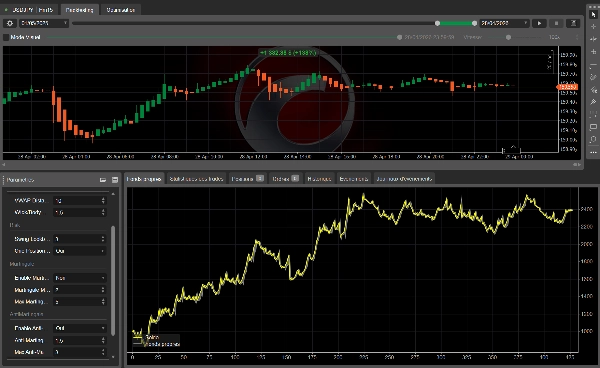Click the save parameters disk icon
The image size is (600, 368).
(115, 180)
